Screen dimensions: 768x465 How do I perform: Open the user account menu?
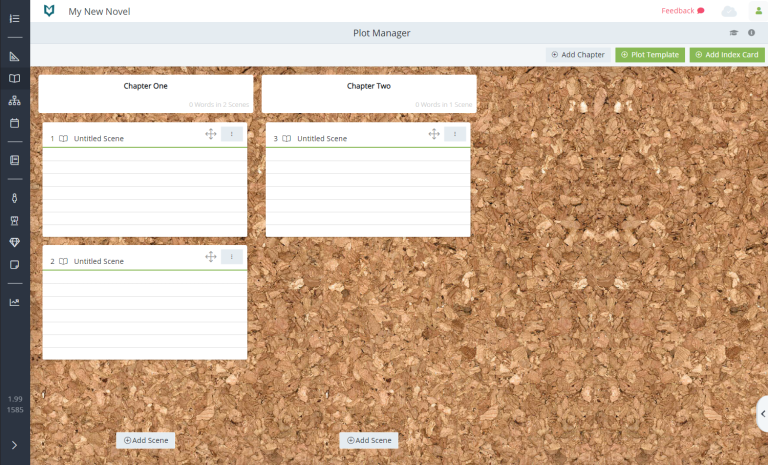click(757, 11)
